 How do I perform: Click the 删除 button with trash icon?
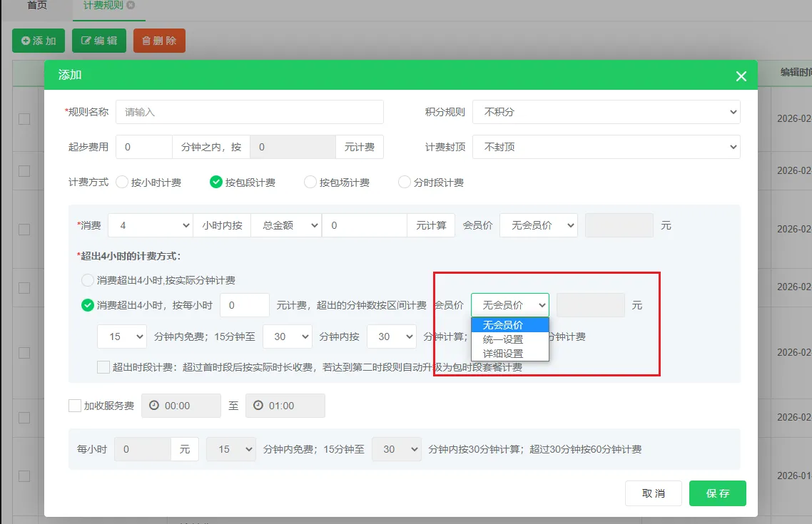point(159,41)
